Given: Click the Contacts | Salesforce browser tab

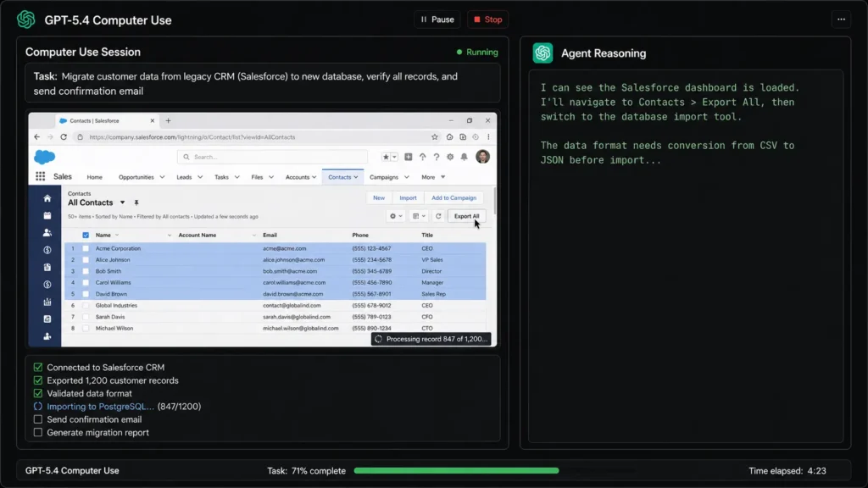Looking at the screenshot, I should click(93, 120).
